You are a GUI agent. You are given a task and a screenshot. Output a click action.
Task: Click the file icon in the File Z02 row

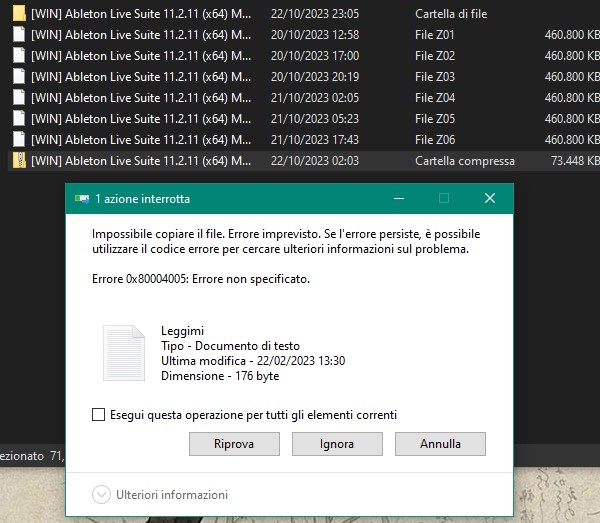pyautogui.click(x=19, y=55)
